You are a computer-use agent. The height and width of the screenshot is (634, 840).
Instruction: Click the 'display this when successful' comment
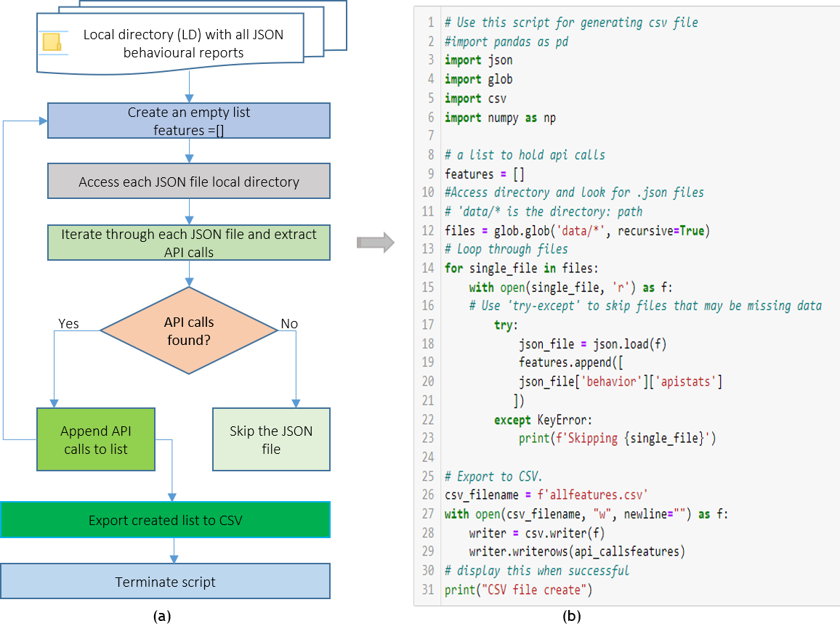tap(537, 571)
